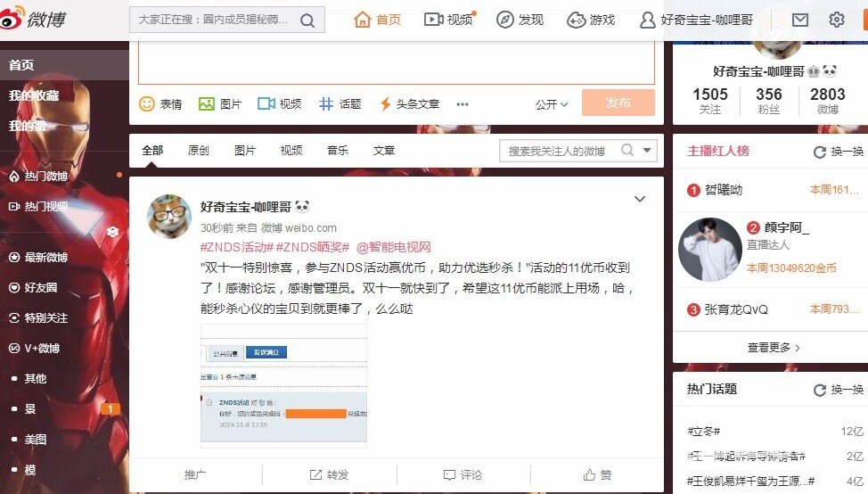
Task: Click the post author's cat avatar
Action: (x=169, y=217)
